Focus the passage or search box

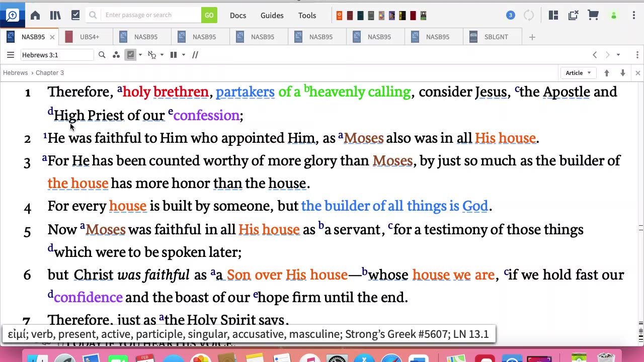point(151,15)
